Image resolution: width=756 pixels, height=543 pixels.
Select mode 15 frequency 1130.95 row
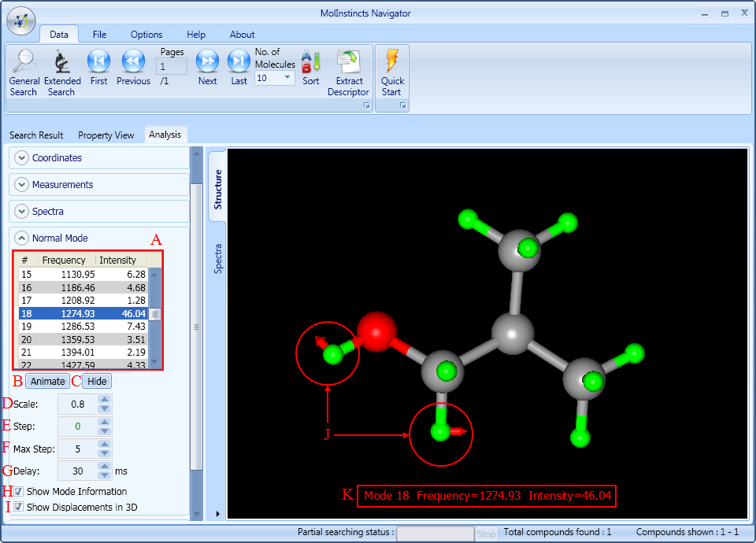point(83,274)
